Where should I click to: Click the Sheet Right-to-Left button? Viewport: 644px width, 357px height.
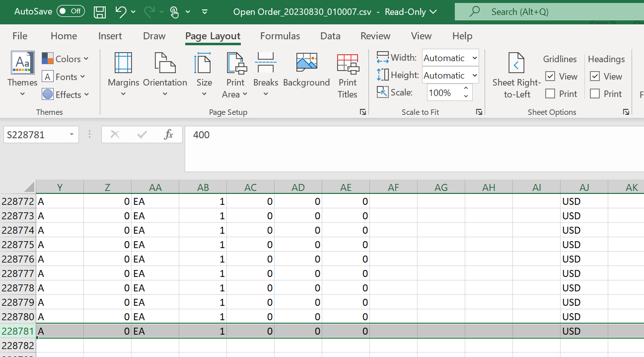(516, 76)
